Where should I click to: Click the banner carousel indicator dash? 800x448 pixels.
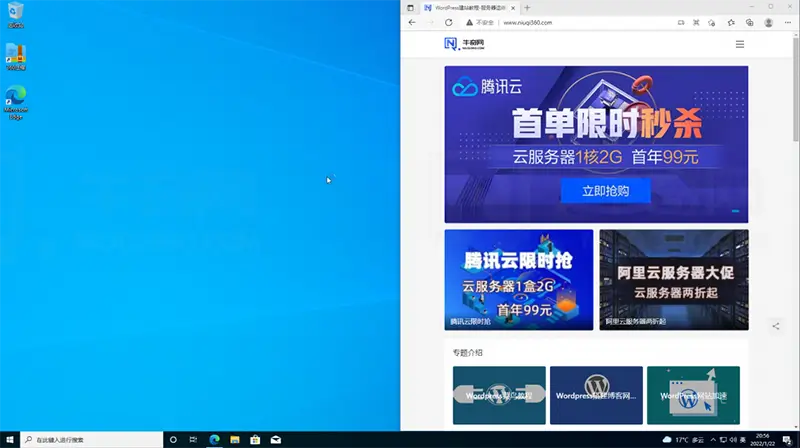coord(735,211)
